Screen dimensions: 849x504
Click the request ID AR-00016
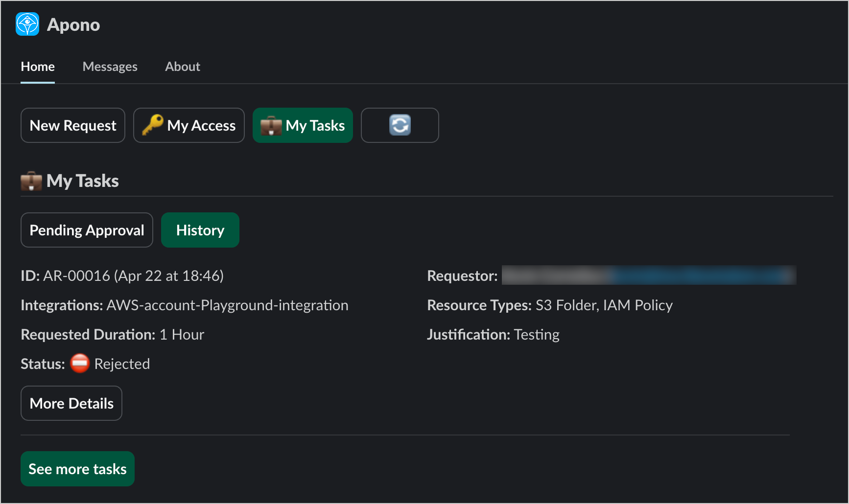(x=77, y=276)
